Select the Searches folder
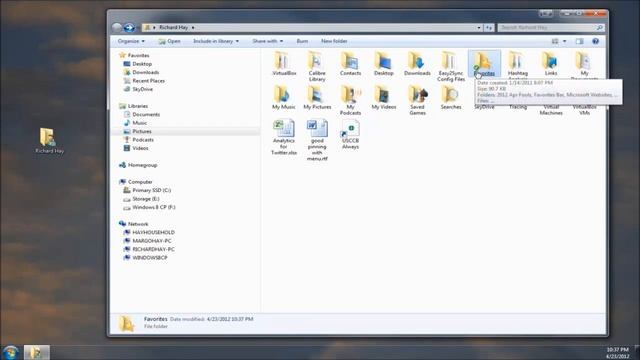 (x=451, y=98)
